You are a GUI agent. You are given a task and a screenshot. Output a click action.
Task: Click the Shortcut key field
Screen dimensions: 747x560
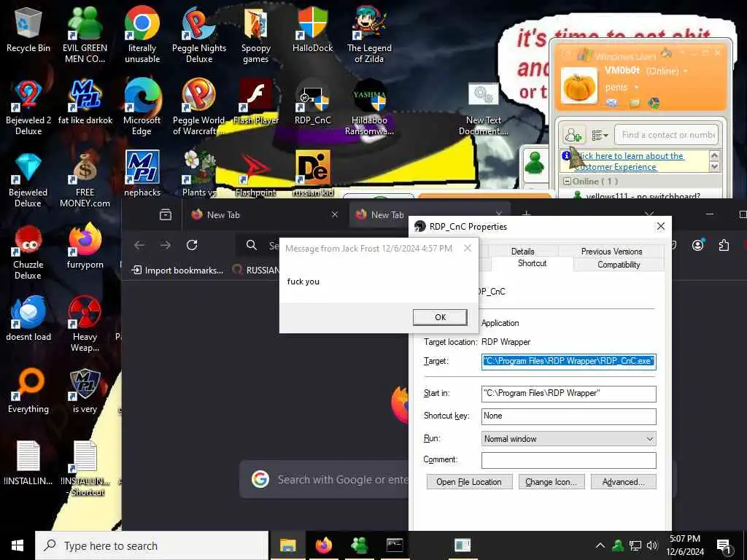pos(568,416)
